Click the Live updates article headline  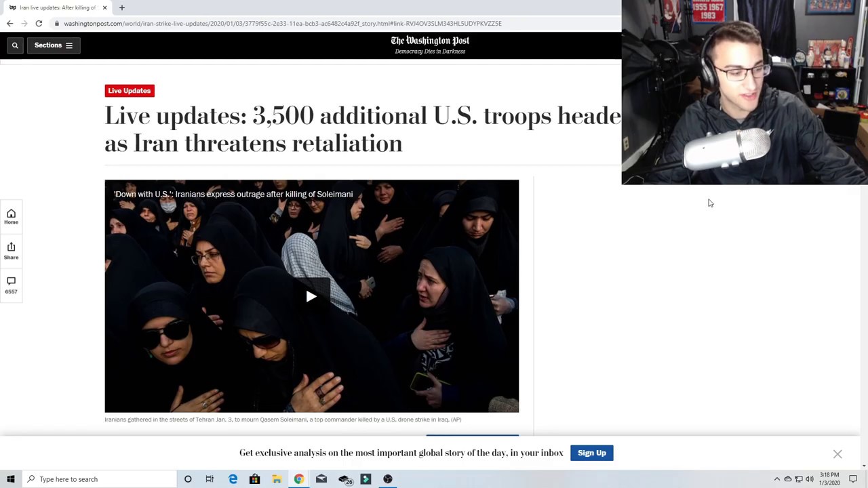pos(363,129)
